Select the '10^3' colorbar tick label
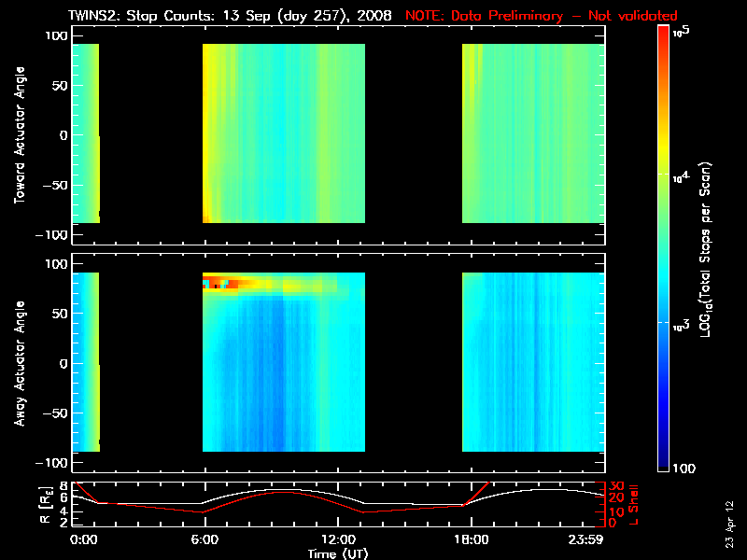The image size is (747, 560). click(x=682, y=326)
